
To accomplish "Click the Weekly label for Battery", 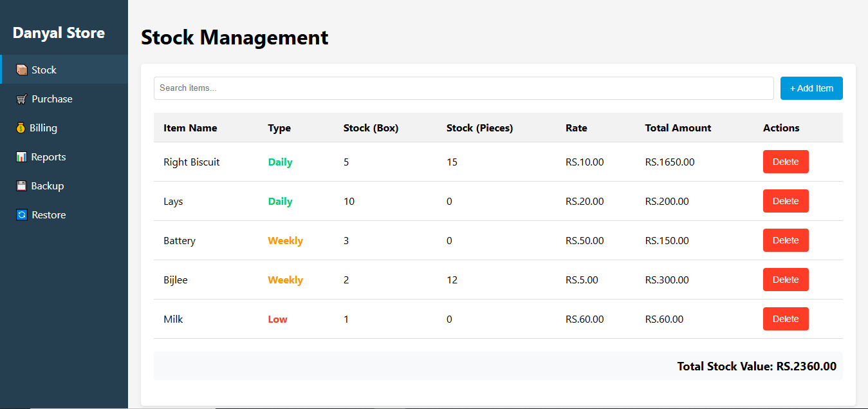I will point(285,240).
